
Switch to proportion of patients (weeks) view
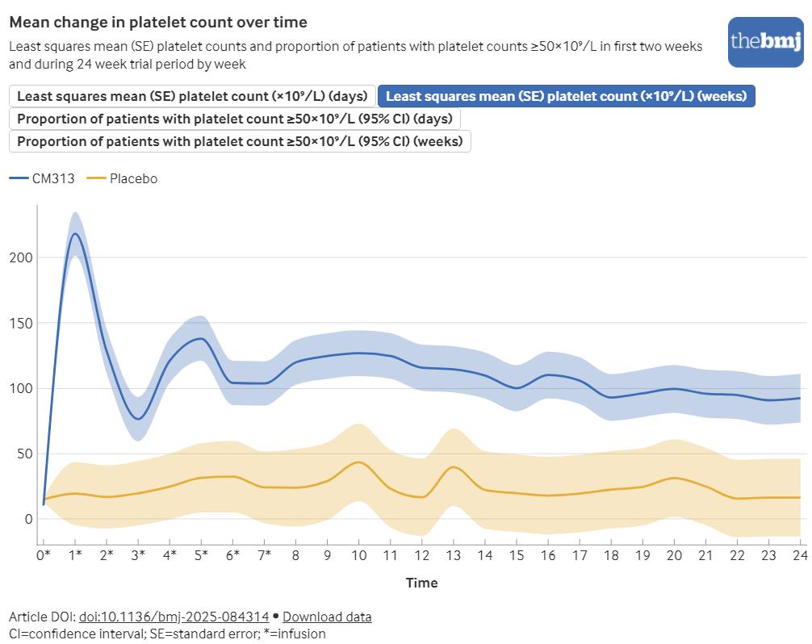point(239,141)
